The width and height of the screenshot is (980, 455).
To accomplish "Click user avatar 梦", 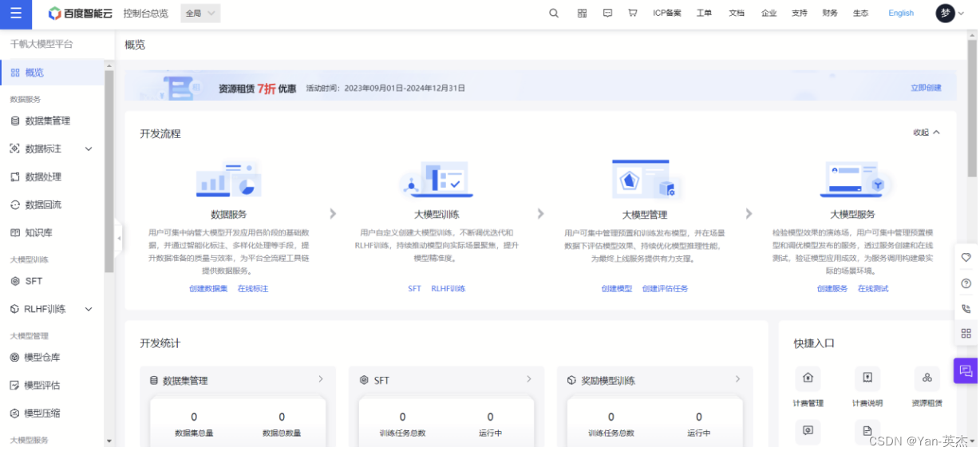I will [x=945, y=14].
